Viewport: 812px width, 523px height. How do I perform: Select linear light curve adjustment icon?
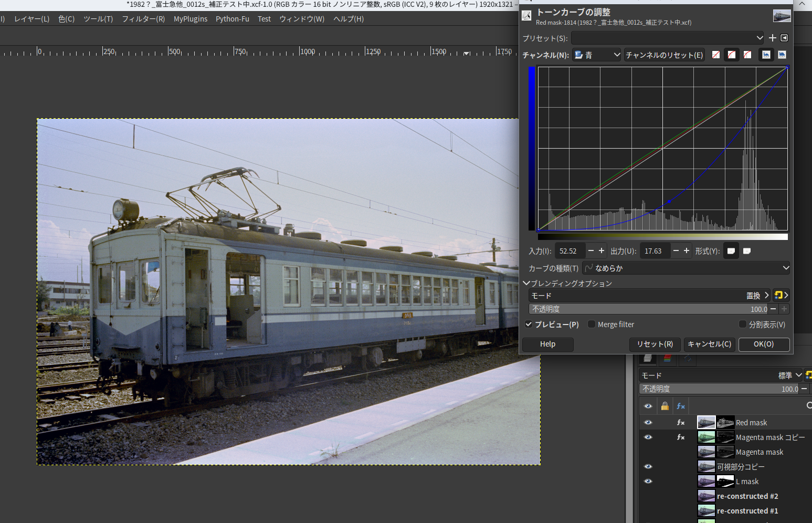coord(716,55)
